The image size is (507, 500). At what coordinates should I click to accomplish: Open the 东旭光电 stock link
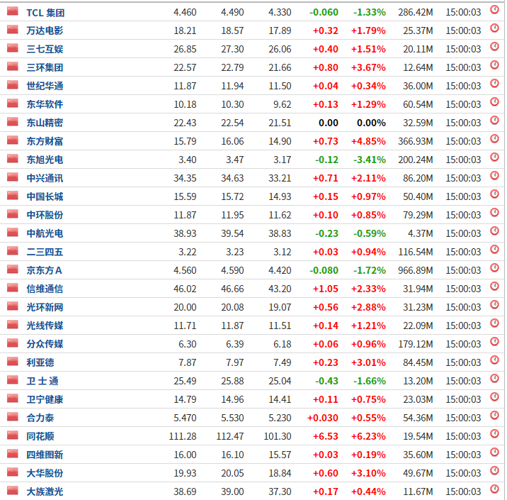pos(45,160)
